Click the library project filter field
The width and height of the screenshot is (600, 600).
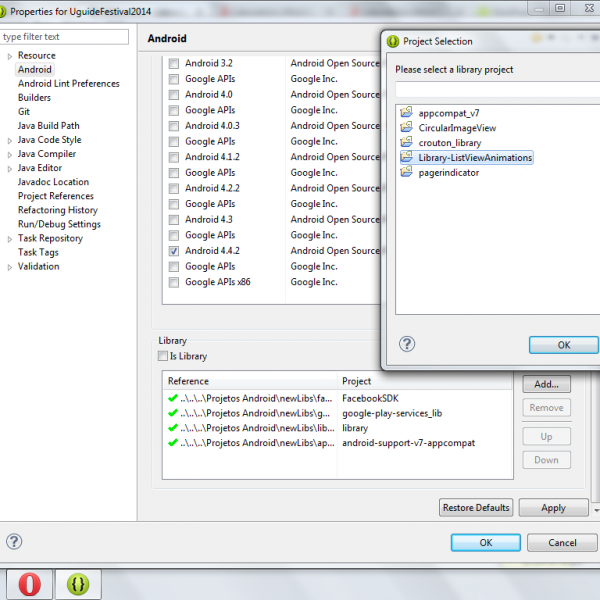coord(497,90)
